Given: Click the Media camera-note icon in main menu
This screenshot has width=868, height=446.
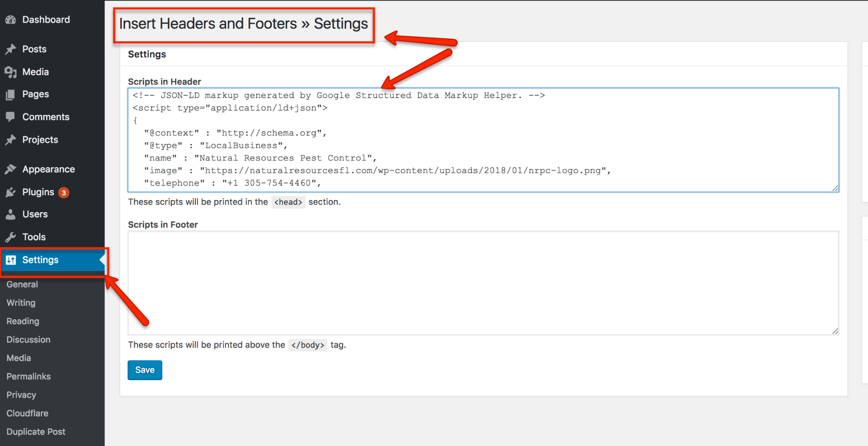Looking at the screenshot, I should click(x=11, y=72).
